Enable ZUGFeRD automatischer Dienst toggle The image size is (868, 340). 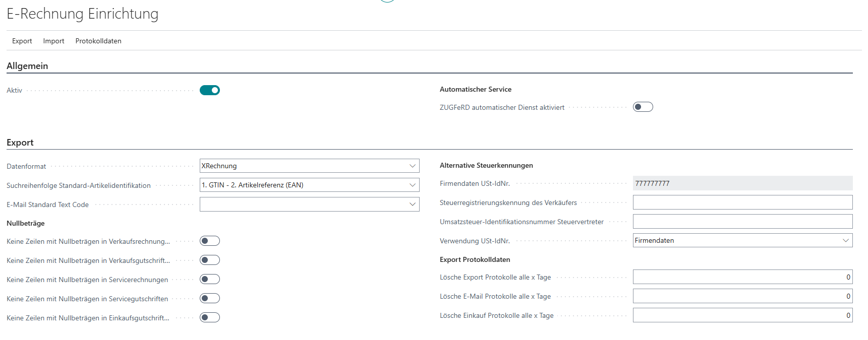643,107
